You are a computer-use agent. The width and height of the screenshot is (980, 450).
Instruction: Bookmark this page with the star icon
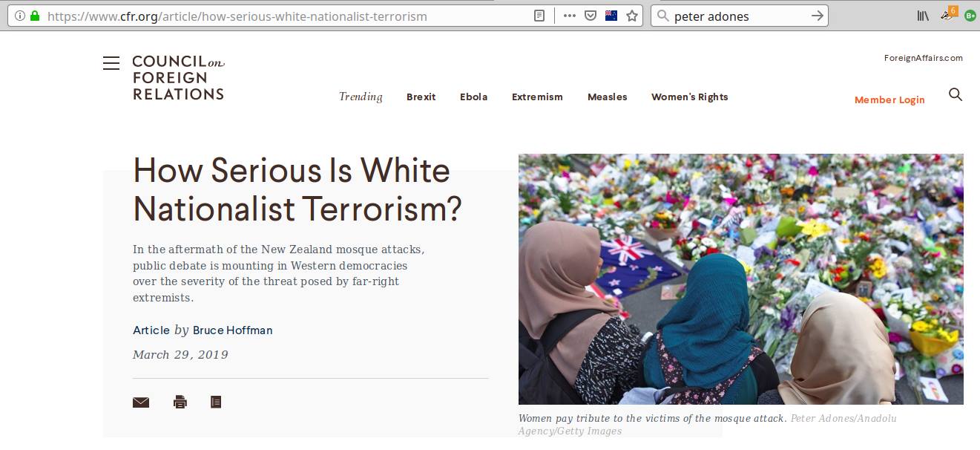[x=632, y=16]
